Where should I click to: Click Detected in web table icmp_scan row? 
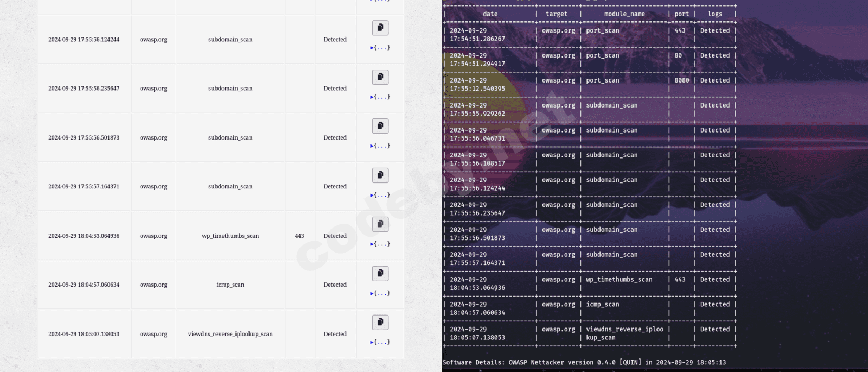click(x=335, y=285)
